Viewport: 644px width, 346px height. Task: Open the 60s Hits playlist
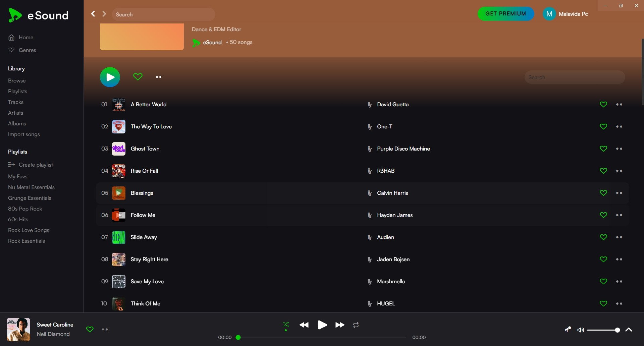pyautogui.click(x=18, y=219)
